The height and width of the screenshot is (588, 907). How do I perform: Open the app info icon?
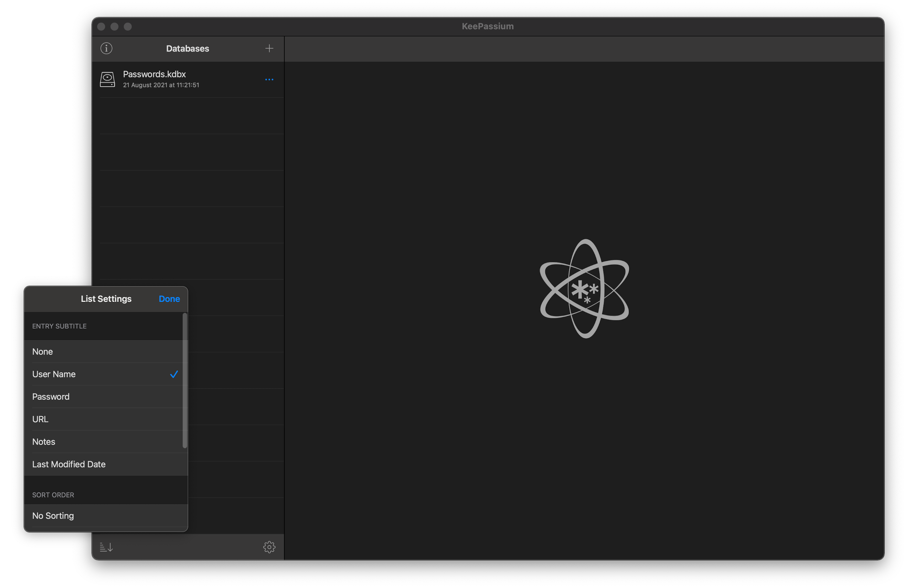tap(106, 48)
